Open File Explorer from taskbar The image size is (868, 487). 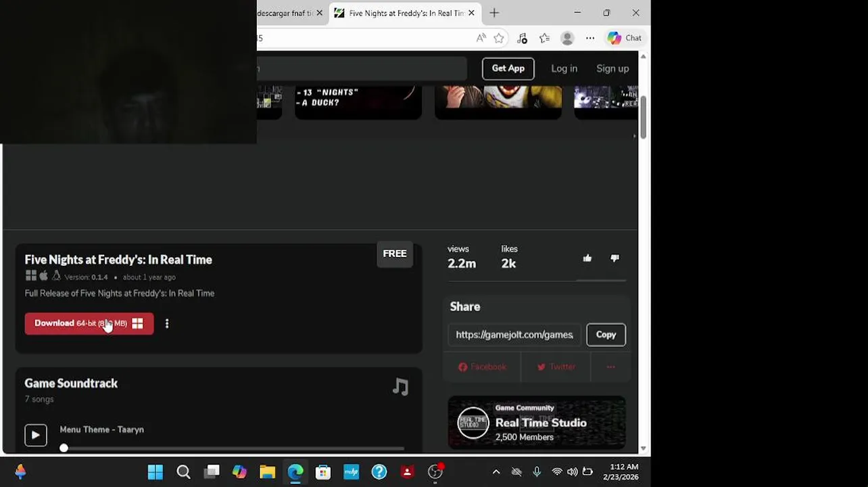267,471
